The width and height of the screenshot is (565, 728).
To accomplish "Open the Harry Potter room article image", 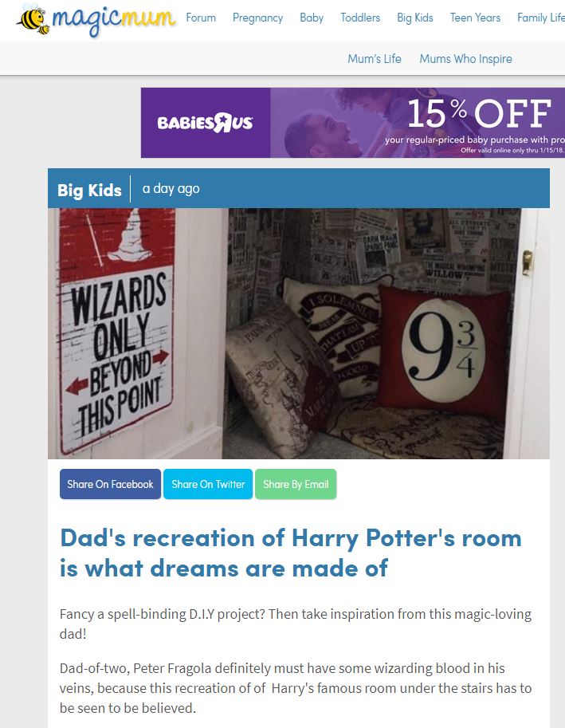I will coord(299,333).
